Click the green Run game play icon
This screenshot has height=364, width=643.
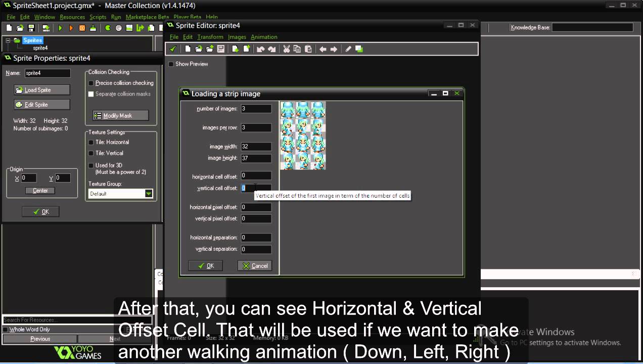(60, 28)
